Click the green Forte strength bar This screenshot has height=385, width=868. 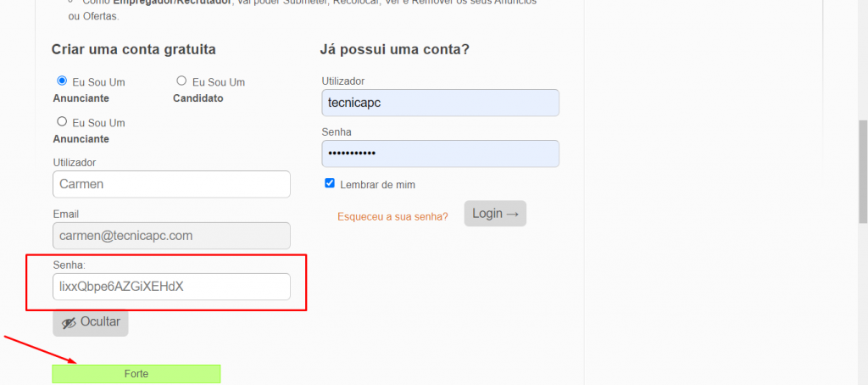pos(136,374)
